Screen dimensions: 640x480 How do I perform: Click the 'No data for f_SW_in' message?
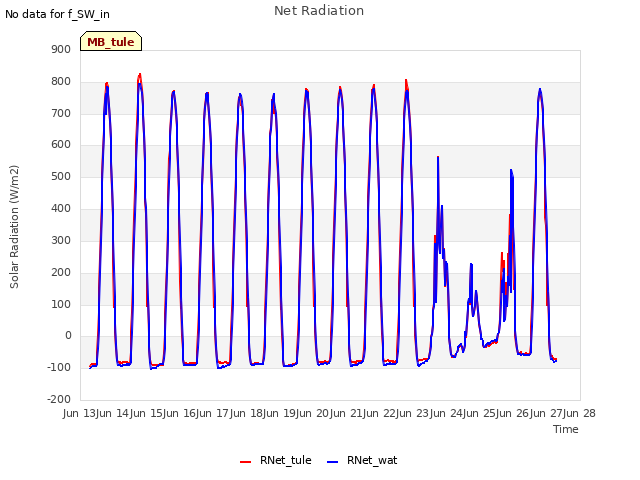point(57,14)
